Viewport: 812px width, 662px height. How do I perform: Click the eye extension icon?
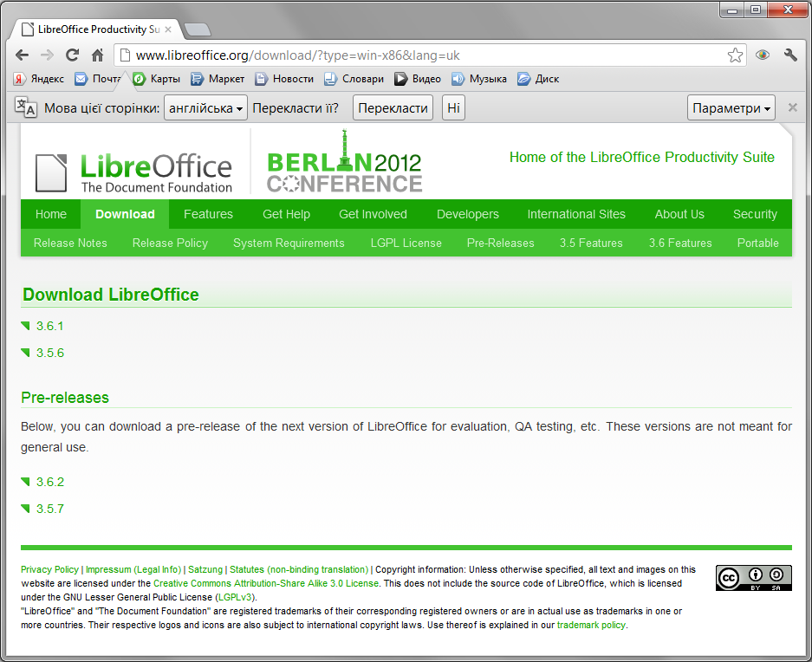point(763,55)
